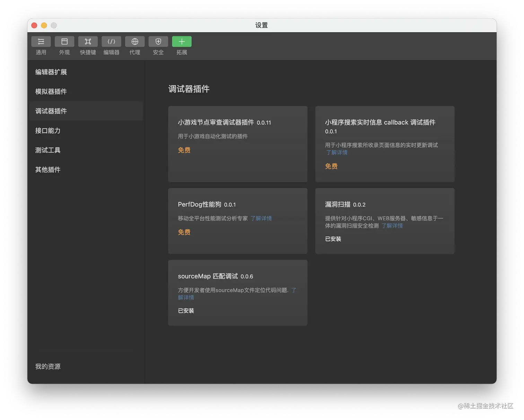Click version 0.0.2 on 漏洞扫描
This screenshot has width=524, height=420.
coord(359,205)
